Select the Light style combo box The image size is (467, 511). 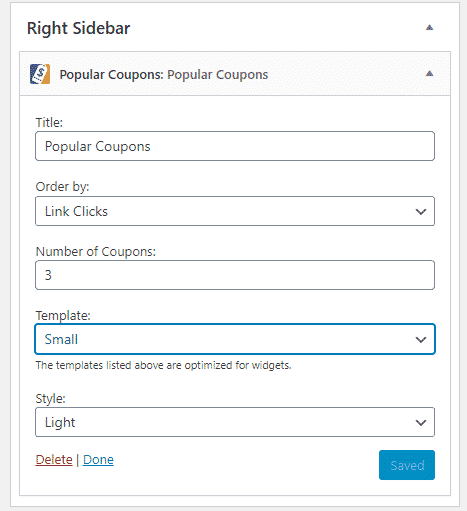[235, 422]
